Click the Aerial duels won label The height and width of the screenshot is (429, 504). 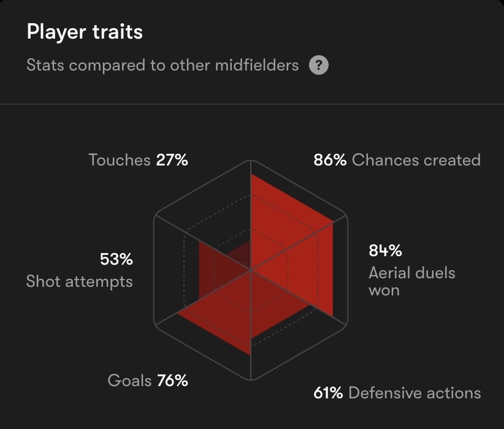[412, 281]
